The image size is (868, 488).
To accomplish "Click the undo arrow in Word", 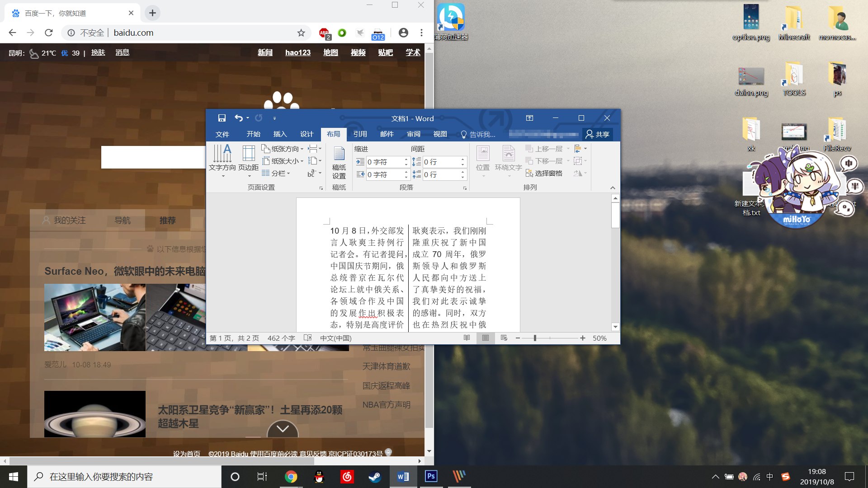I will [238, 118].
